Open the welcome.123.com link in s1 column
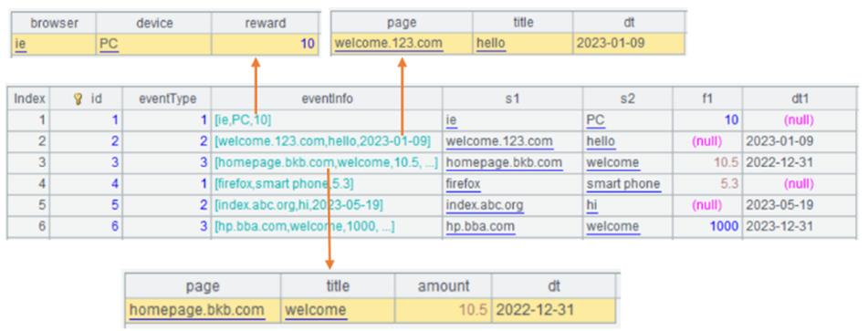Screen dimensions: 868x331 tap(499, 141)
